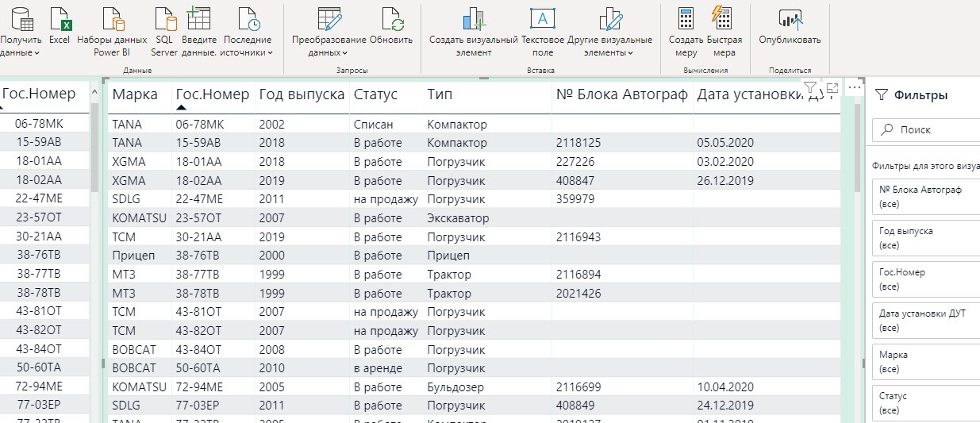This screenshot has width=980, height=423.
Task: Open Наборы данных Power BI
Action: pos(112,30)
